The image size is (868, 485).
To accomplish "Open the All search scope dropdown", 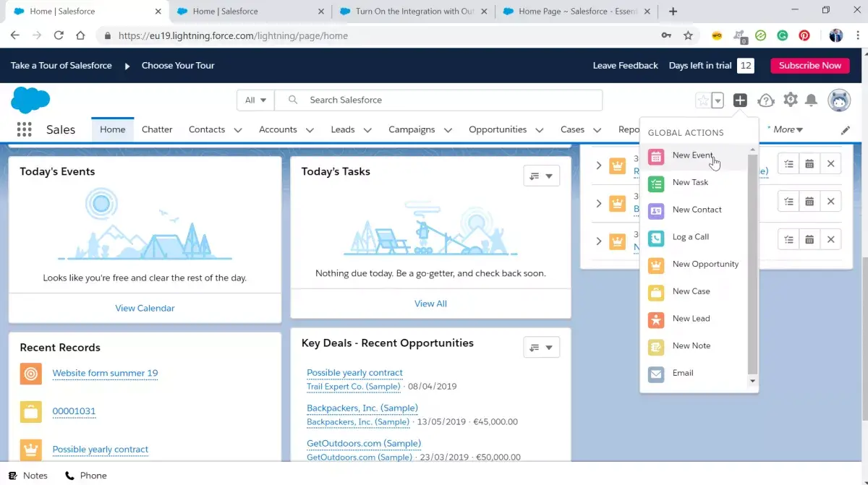I will pos(255,100).
